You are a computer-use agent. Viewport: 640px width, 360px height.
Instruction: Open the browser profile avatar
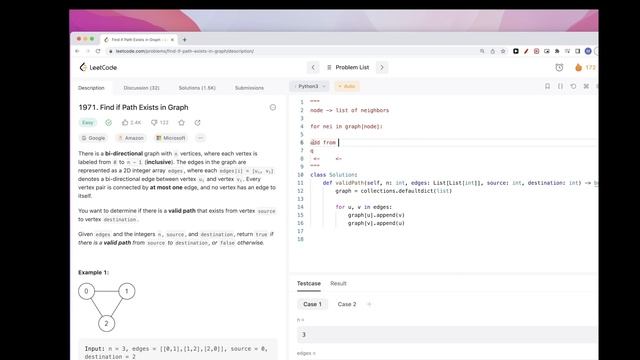click(588, 51)
